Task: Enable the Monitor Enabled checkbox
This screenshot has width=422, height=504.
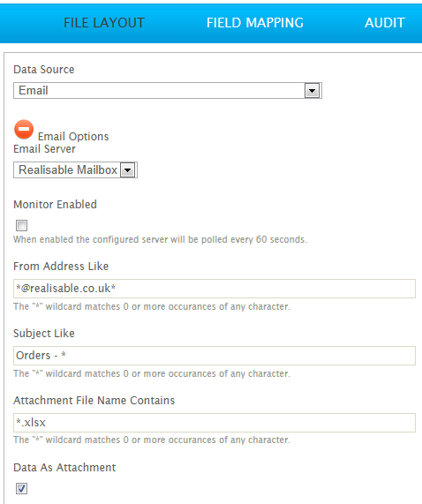Action: pos(21,225)
